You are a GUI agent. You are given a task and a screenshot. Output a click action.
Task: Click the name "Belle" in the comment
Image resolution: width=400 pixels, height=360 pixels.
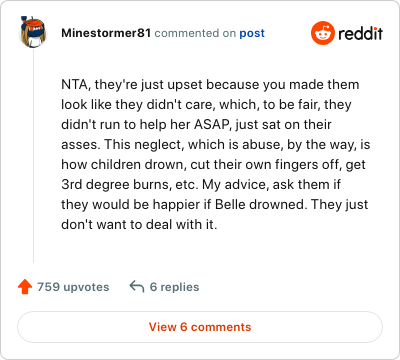(x=230, y=205)
